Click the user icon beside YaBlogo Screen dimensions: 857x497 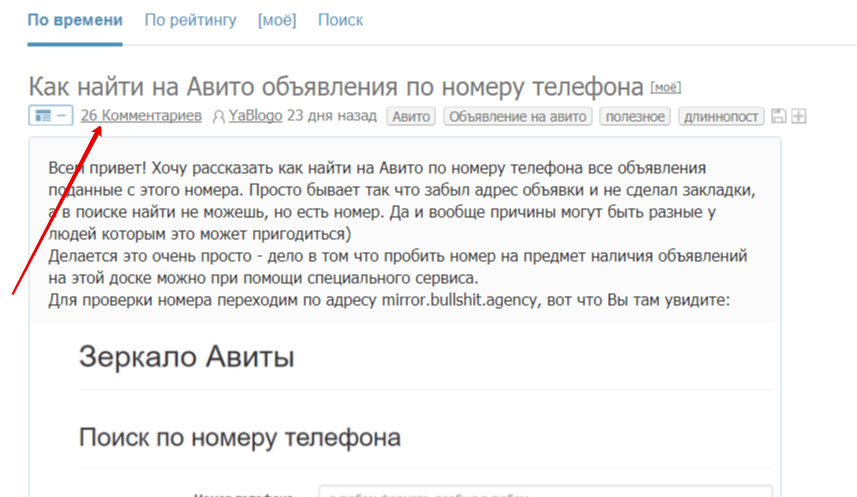point(219,116)
